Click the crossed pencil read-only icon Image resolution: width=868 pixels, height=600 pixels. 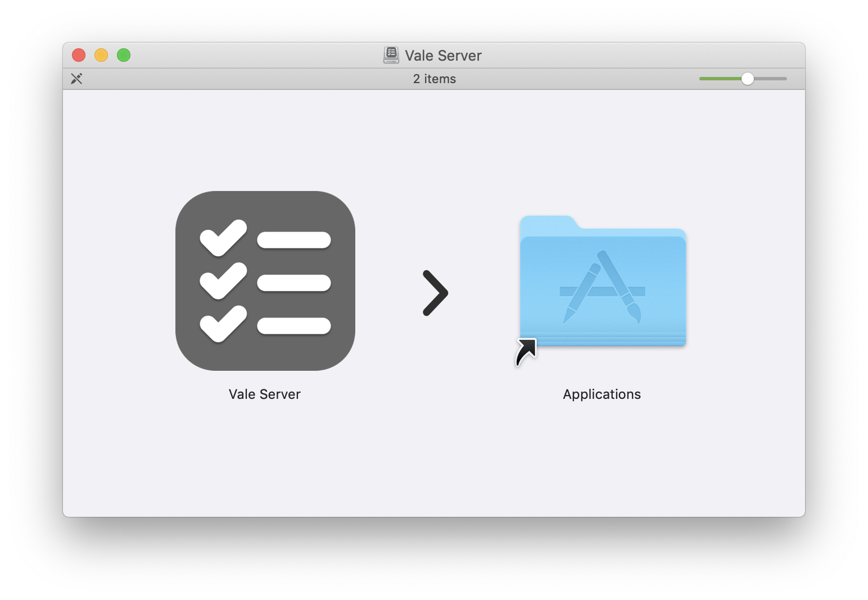tap(76, 79)
